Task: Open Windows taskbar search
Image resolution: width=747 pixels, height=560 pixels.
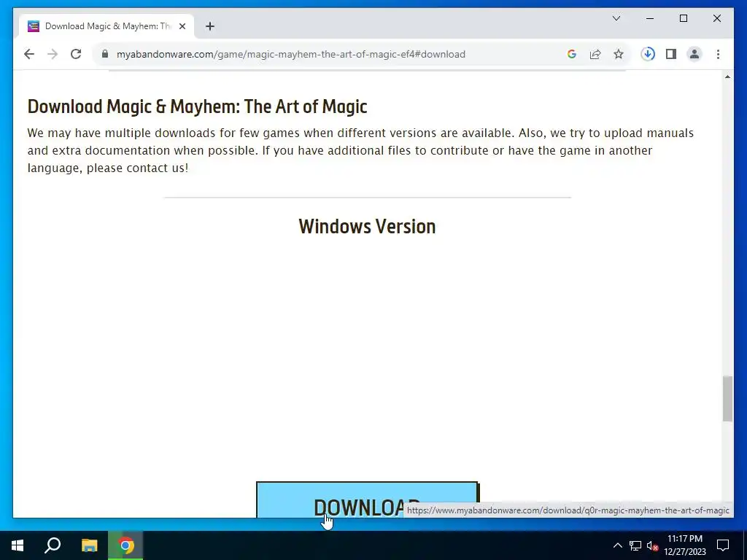Action: [x=53, y=545]
